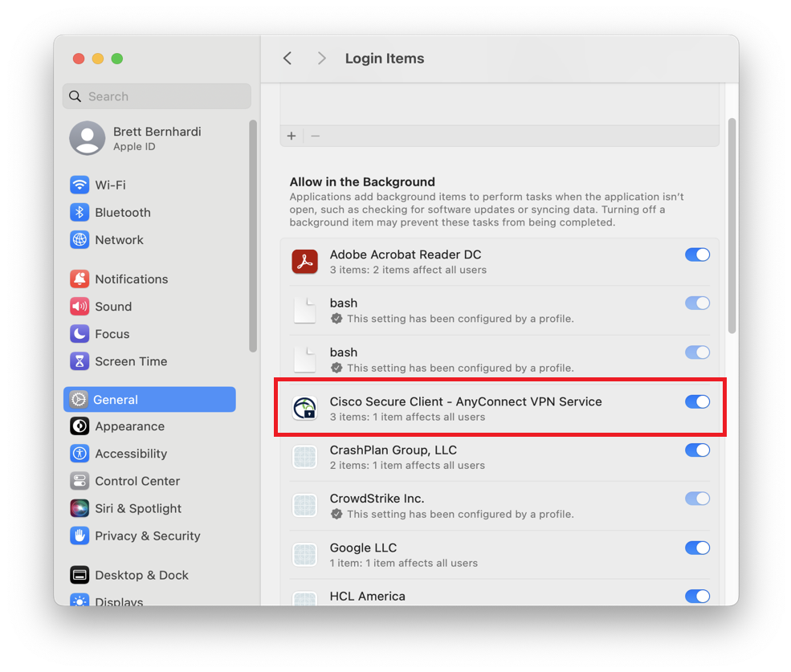Click the Cisco Secure Client icon
The width and height of the screenshot is (791, 672).
(x=304, y=408)
